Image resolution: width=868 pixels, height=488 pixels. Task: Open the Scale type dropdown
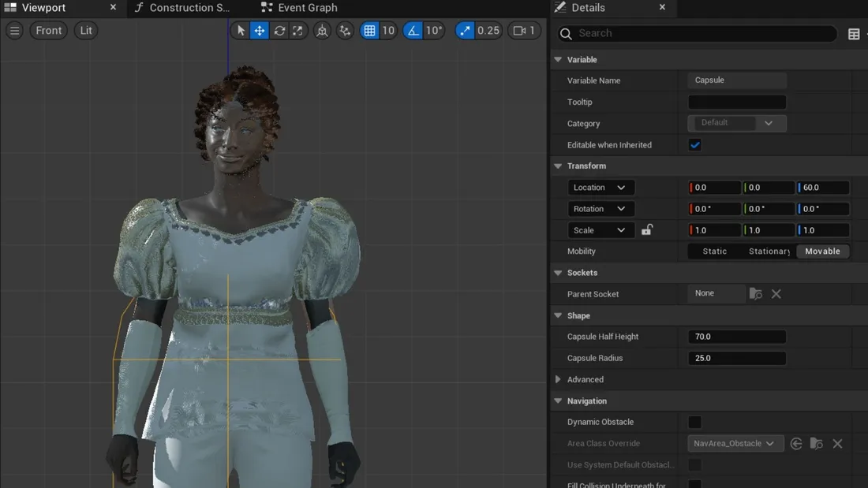point(600,230)
